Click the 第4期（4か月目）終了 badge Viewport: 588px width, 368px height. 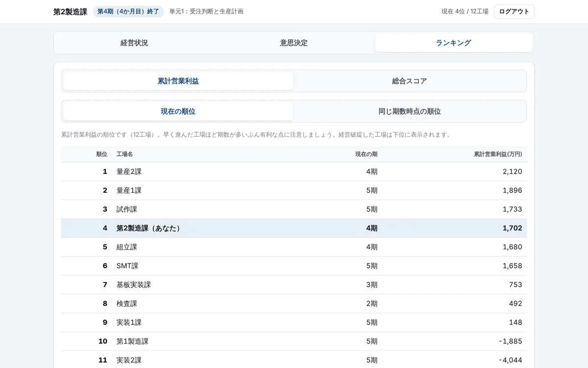click(x=128, y=12)
